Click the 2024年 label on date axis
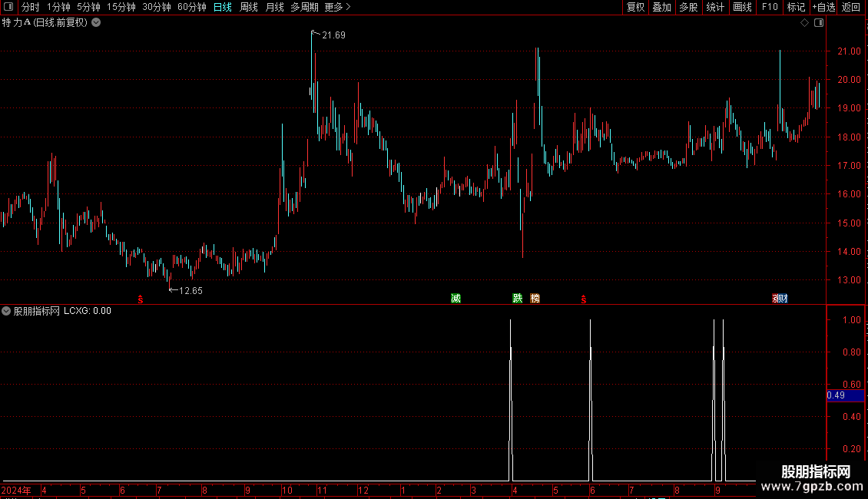This screenshot has width=868, height=499. pyautogui.click(x=16, y=490)
